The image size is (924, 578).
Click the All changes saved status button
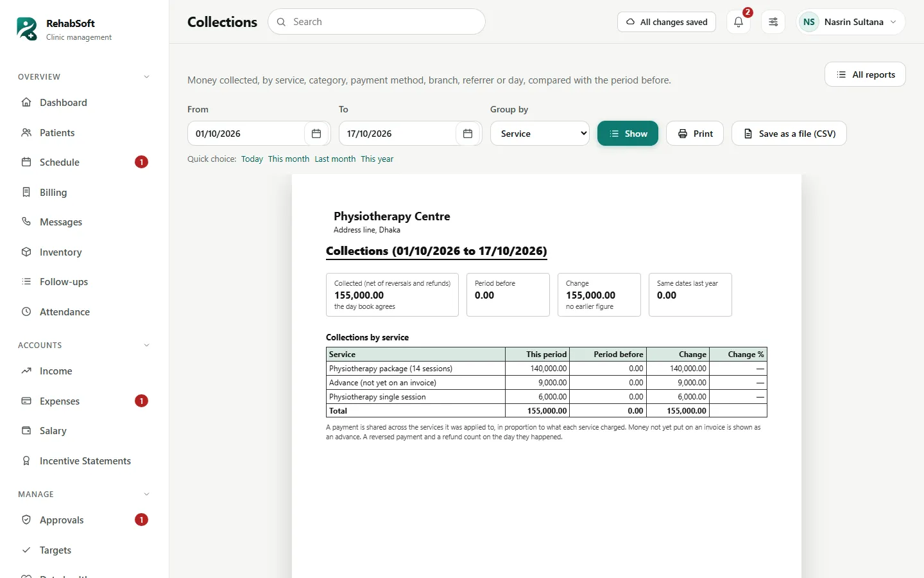click(667, 22)
